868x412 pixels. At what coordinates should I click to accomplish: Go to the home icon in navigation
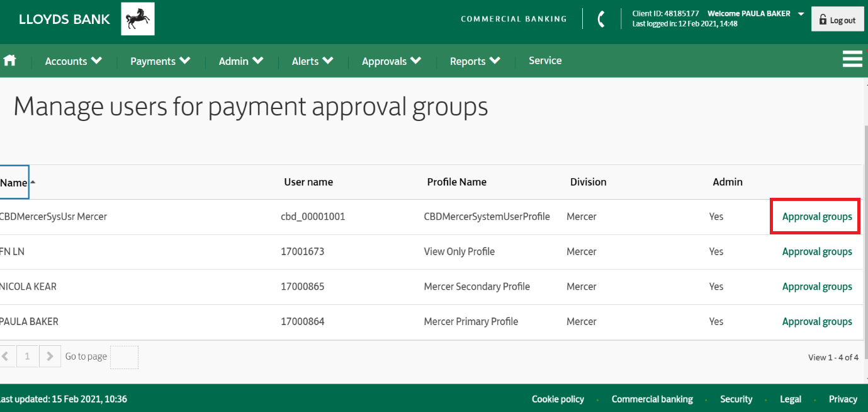9,60
